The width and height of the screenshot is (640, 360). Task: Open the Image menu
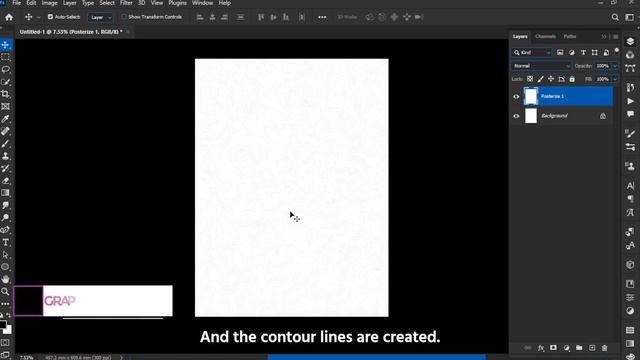pyautogui.click(x=49, y=3)
